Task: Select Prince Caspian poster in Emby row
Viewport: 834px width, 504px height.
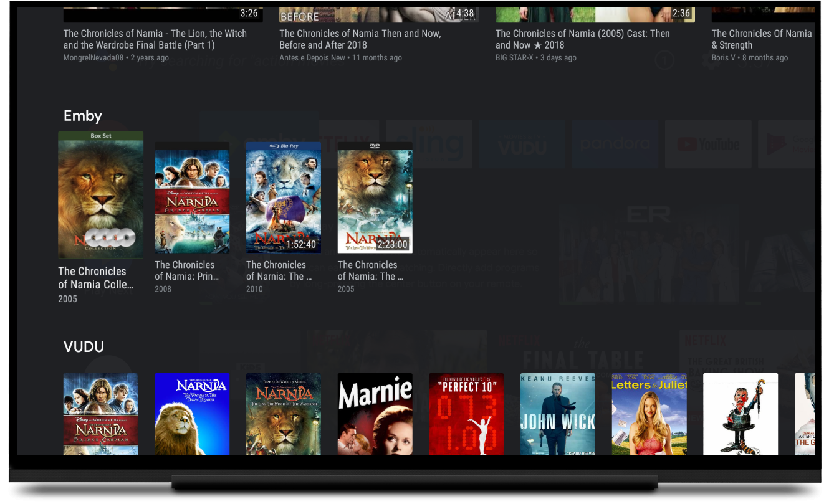Action: coord(192,197)
